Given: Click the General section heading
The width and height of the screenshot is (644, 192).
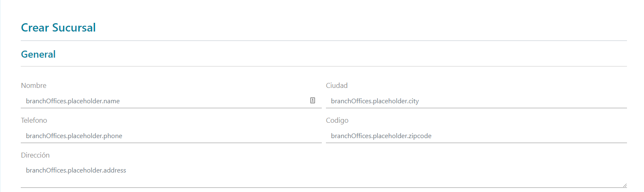Looking at the screenshot, I should coord(38,54).
